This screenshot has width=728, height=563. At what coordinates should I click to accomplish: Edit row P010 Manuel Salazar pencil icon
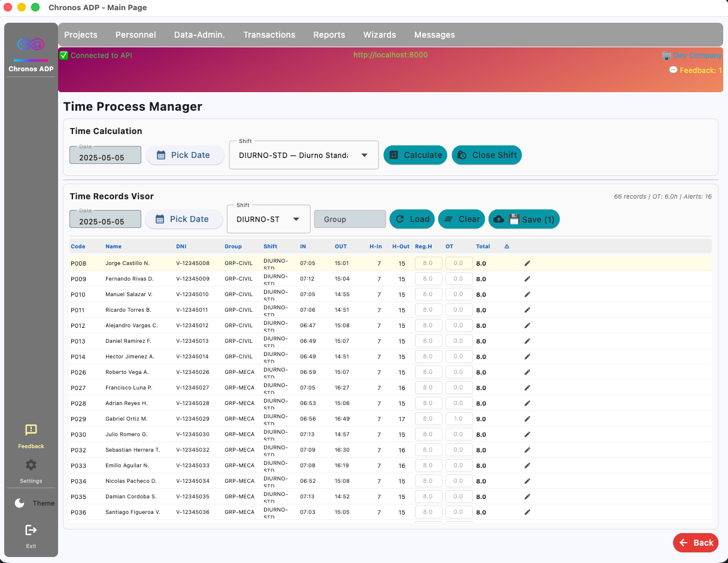coord(527,294)
